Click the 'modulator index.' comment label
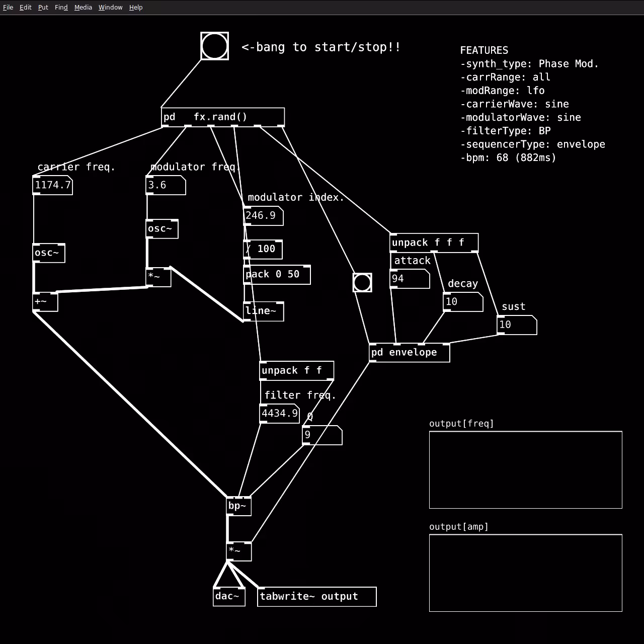 [296, 197]
